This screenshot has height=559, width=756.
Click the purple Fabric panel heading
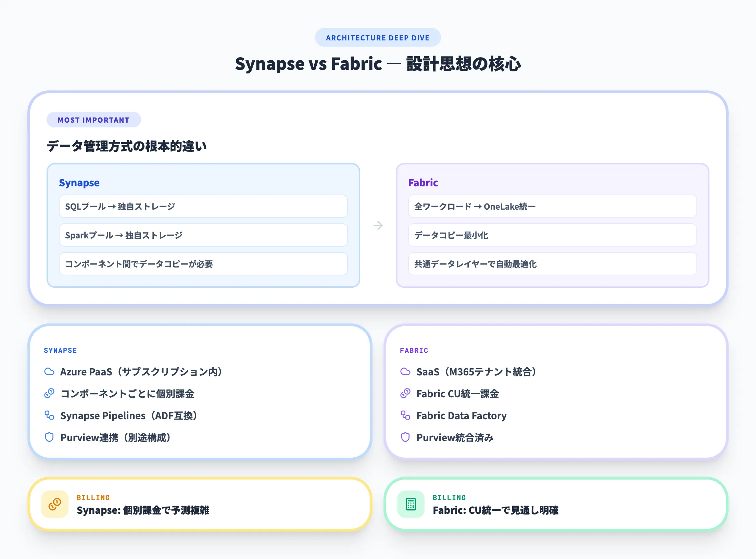pos(423,183)
